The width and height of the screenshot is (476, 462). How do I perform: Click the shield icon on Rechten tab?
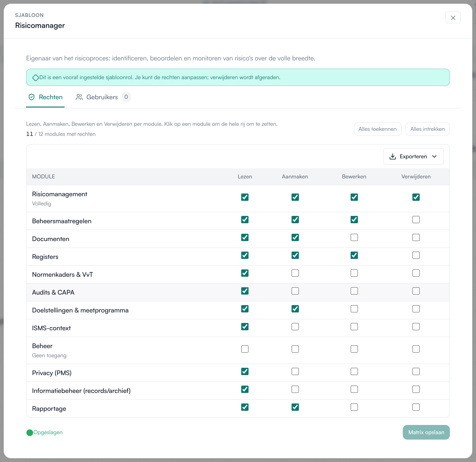(x=32, y=97)
